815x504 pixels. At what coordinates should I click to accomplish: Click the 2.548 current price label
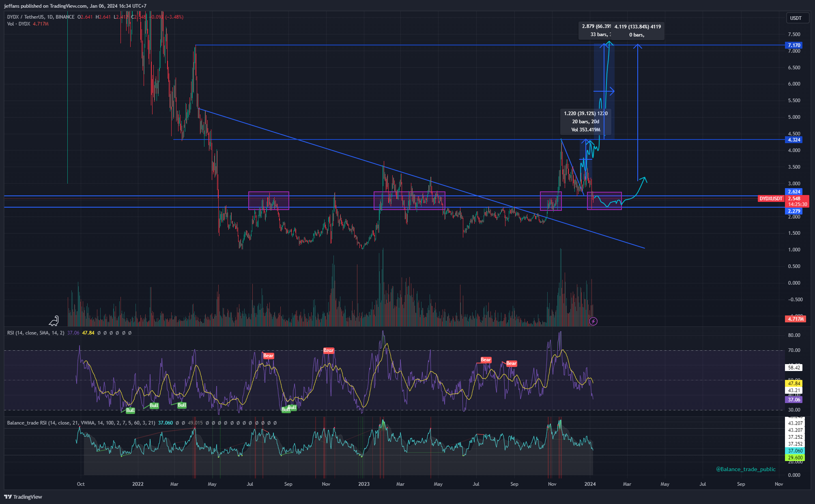coord(794,198)
